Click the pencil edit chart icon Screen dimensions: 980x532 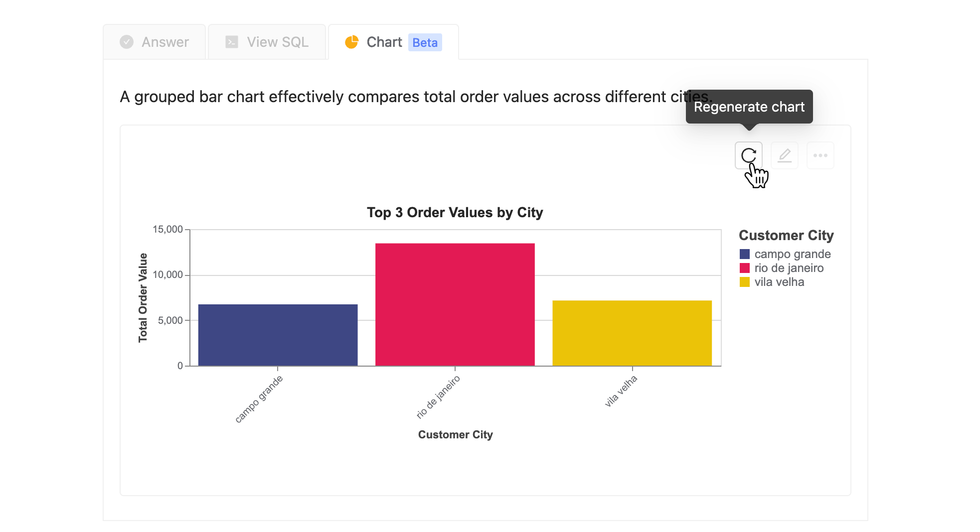pos(785,155)
